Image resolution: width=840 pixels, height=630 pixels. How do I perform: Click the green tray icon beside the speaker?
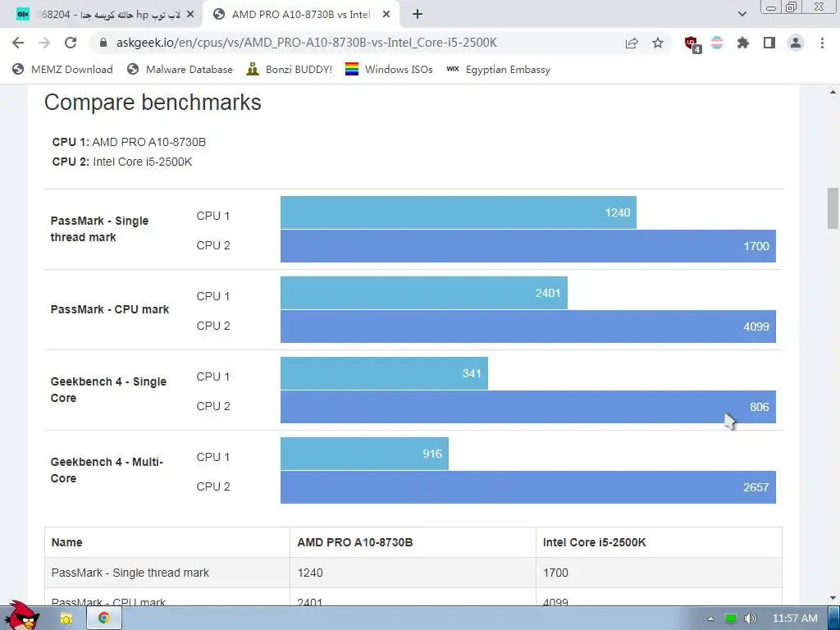point(731,619)
